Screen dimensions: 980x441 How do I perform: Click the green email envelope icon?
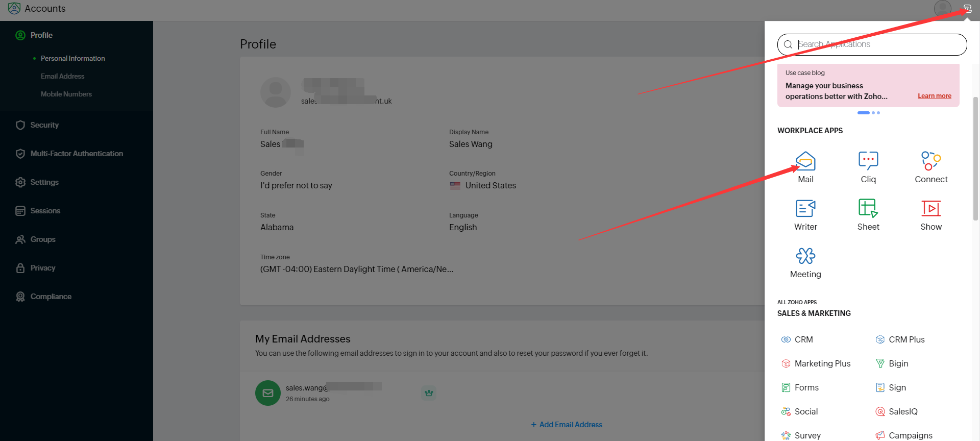tap(268, 393)
